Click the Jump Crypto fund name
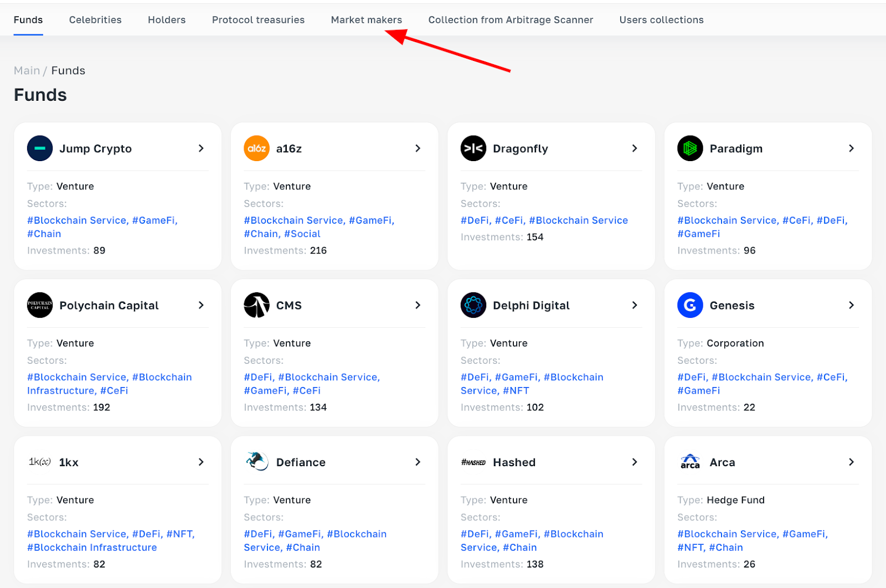Screen dimensions: 886x588 pos(96,149)
